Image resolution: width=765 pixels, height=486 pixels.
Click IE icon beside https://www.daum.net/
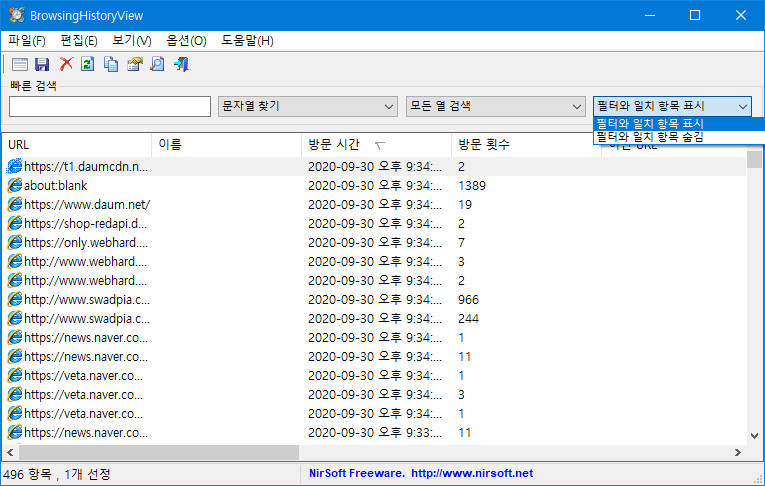coord(15,204)
